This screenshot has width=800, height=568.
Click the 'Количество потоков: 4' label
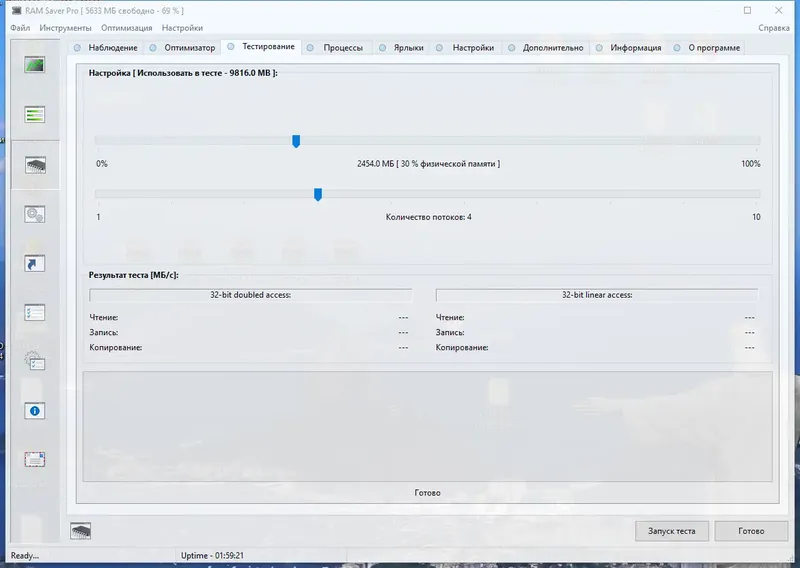[428, 217]
